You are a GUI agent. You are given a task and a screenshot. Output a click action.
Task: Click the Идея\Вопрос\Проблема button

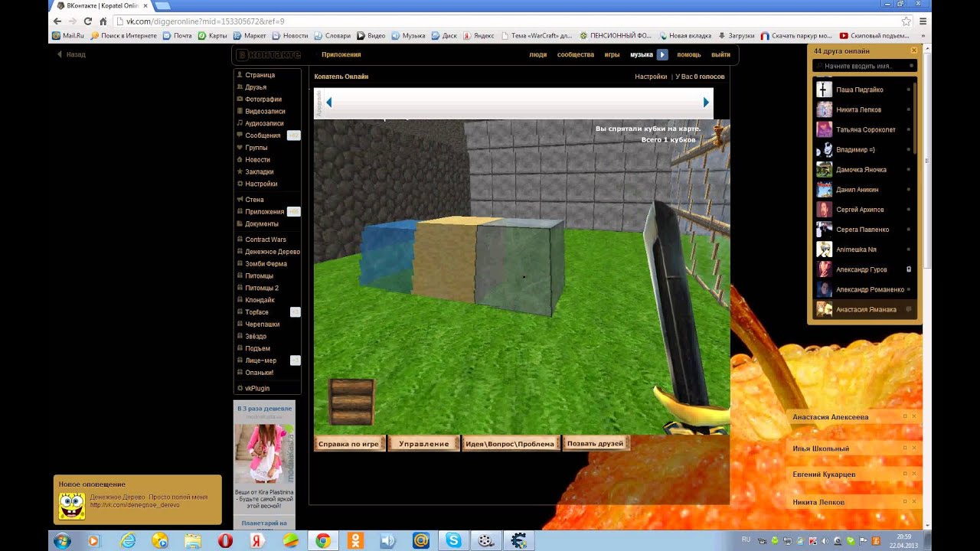511,444
